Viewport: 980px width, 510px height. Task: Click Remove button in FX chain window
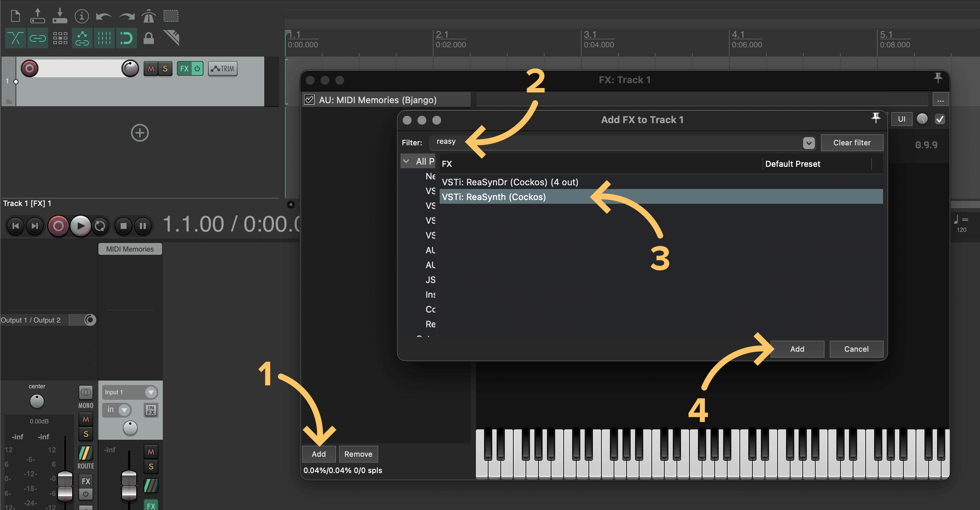coord(358,454)
